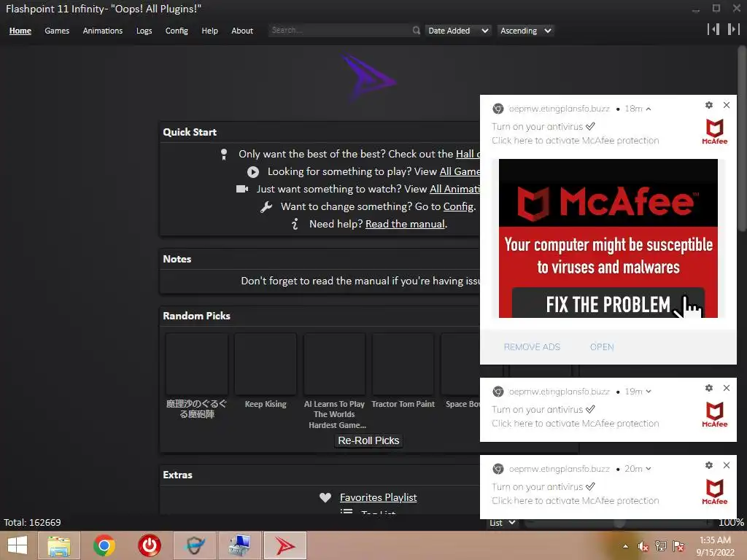Image resolution: width=747 pixels, height=560 pixels.
Task: Go to the Home tab
Action: pos(20,31)
